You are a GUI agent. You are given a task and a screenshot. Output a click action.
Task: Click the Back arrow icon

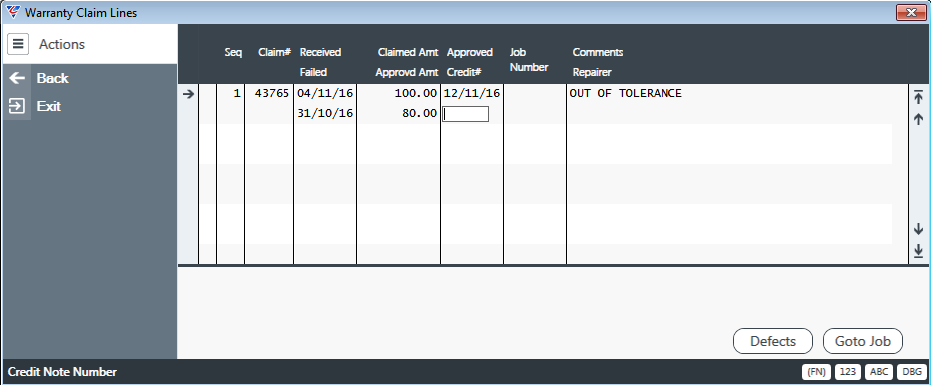point(17,78)
